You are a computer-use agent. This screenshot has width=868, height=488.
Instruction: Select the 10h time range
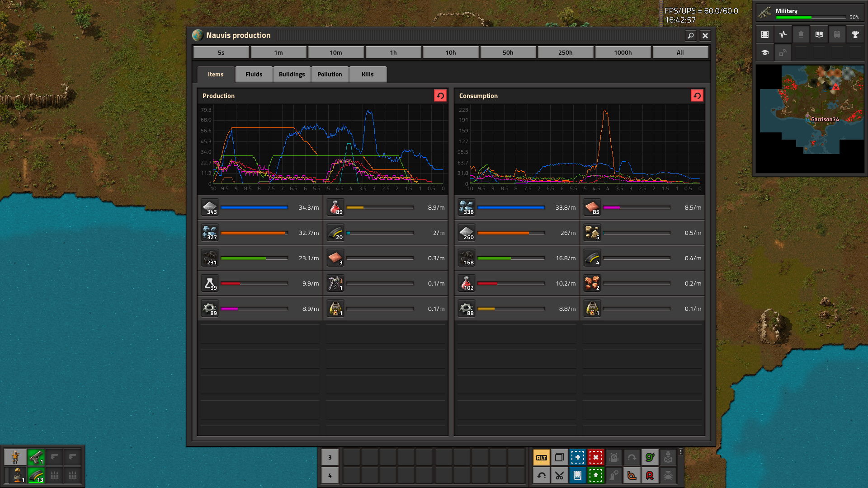click(x=450, y=52)
